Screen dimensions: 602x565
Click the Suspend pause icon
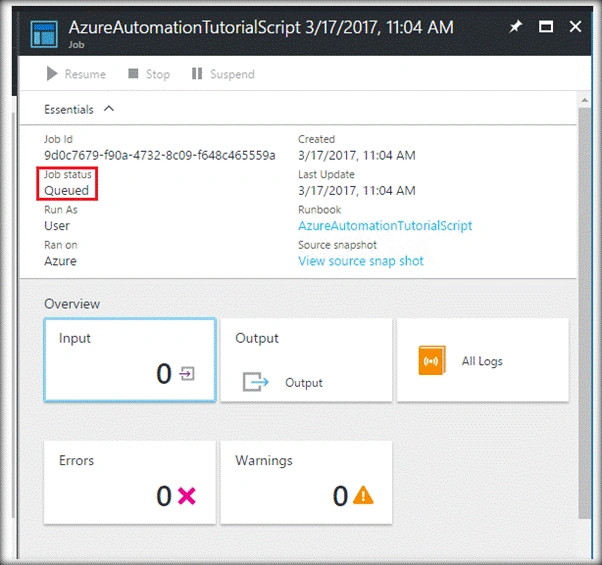pyautogui.click(x=197, y=73)
